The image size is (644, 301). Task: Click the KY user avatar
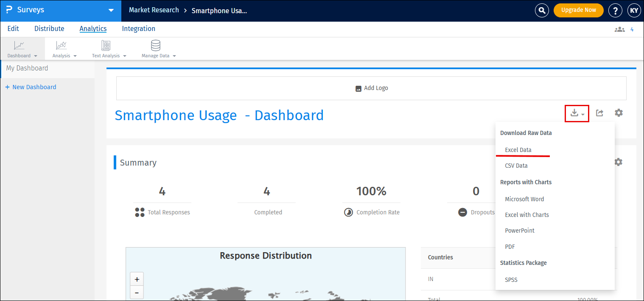click(x=634, y=11)
